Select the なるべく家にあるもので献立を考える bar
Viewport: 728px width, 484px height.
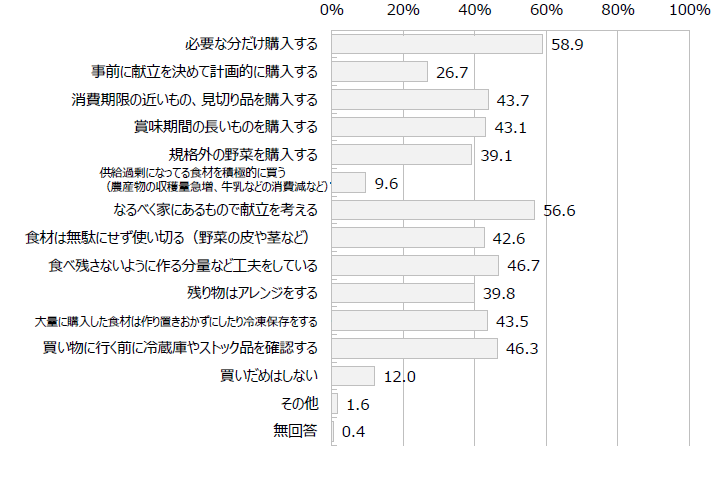coord(433,210)
